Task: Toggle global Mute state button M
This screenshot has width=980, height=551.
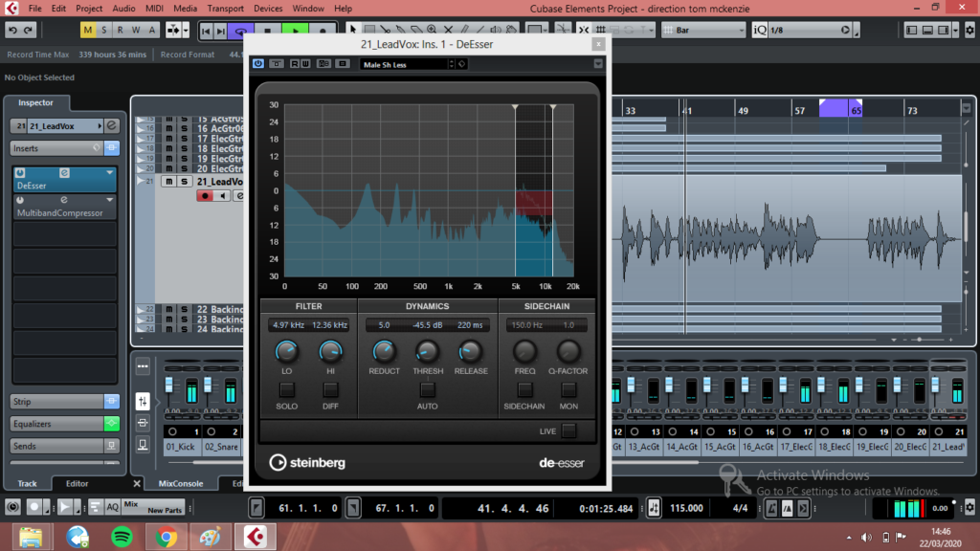Action: (x=87, y=30)
